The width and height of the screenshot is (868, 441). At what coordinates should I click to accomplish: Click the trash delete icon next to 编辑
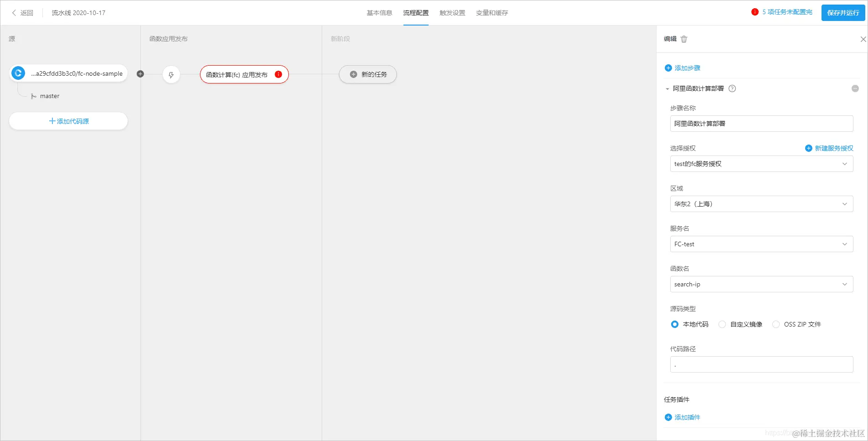[x=684, y=39]
